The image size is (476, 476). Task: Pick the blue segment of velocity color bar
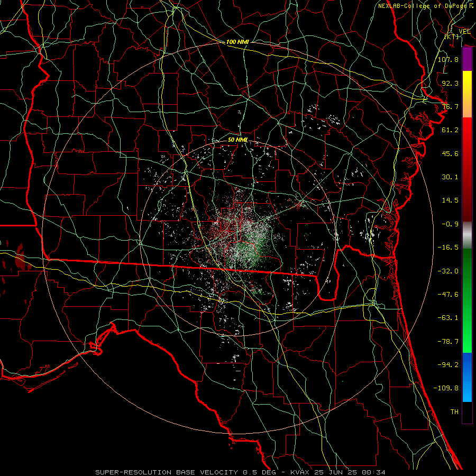(467, 377)
